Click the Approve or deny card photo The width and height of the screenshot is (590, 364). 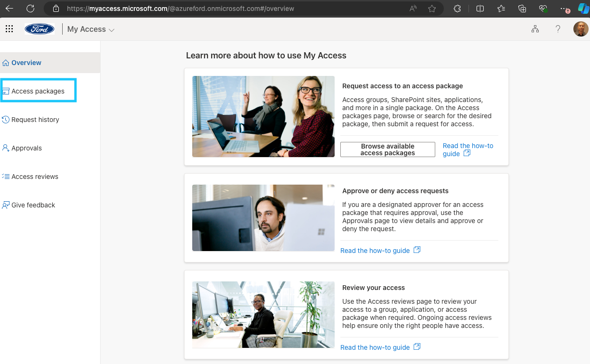[263, 218]
